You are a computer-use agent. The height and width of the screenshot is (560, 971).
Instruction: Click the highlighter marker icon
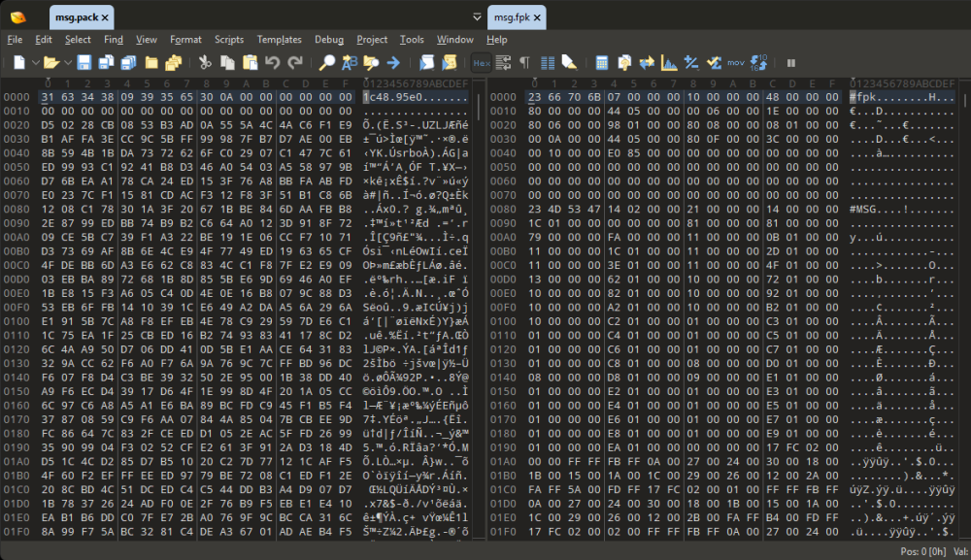pos(569,62)
